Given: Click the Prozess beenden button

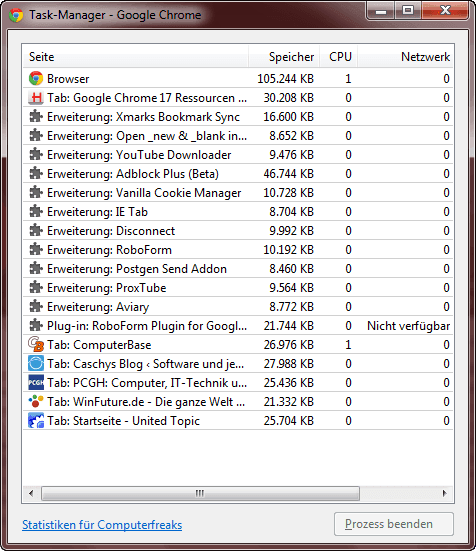Looking at the screenshot, I should (394, 524).
